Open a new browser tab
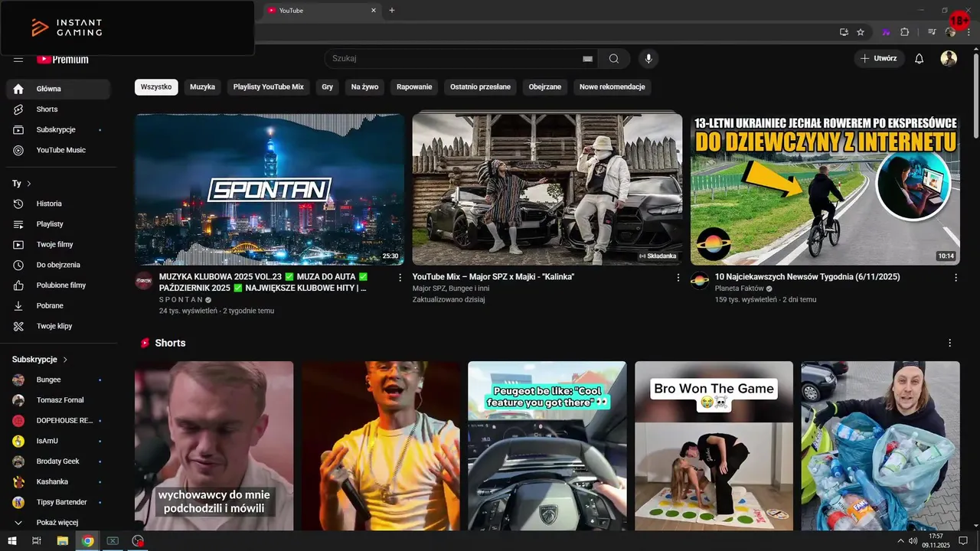The image size is (980, 551). (x=392, y=11)
